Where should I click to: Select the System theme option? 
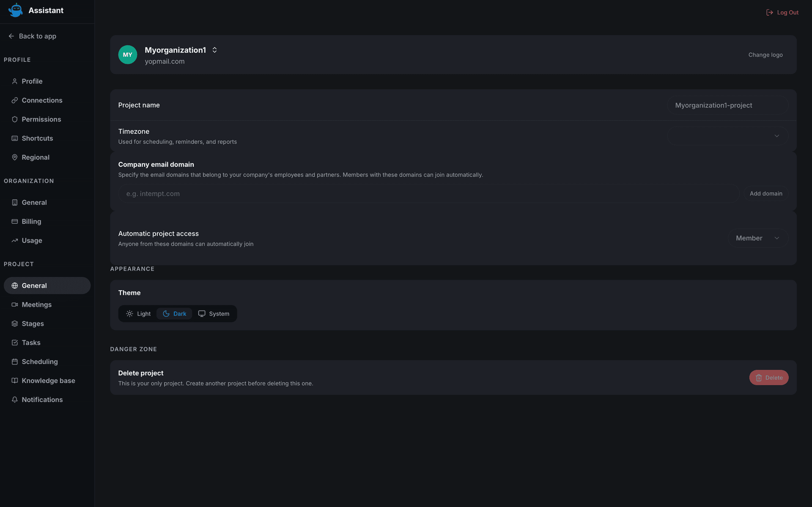click(x=214, y=314)
